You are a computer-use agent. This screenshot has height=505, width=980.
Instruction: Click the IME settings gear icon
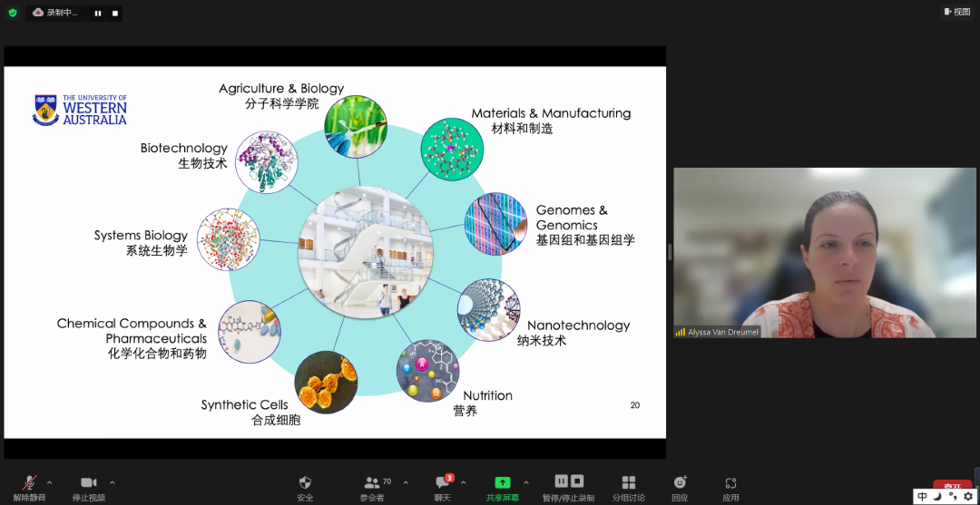click(967, 497)
